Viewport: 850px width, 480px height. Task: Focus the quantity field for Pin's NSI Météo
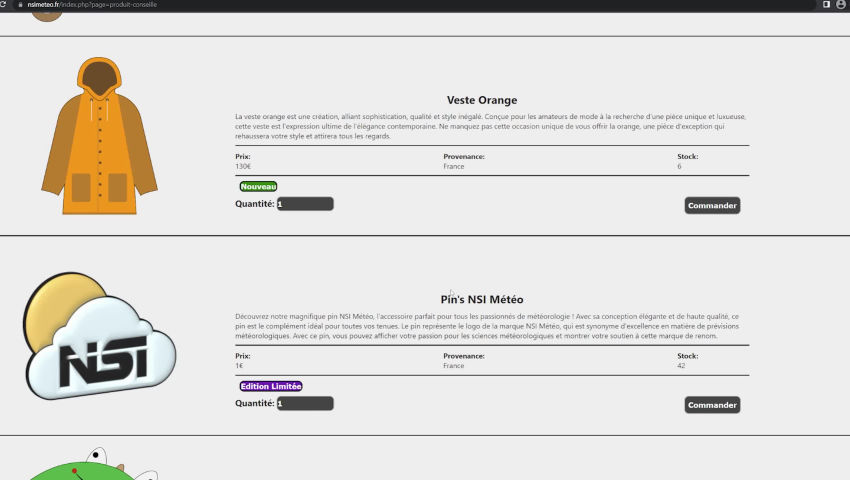[x=305, y=404]
